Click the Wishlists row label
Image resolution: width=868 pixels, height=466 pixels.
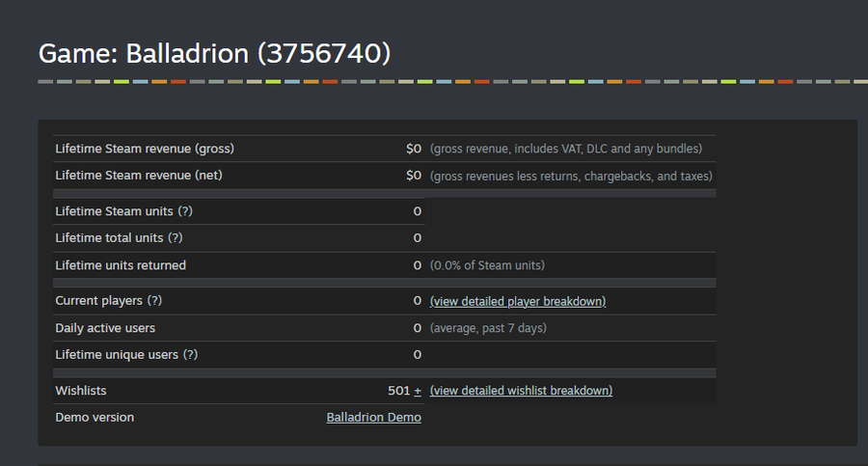coord(81,391)
